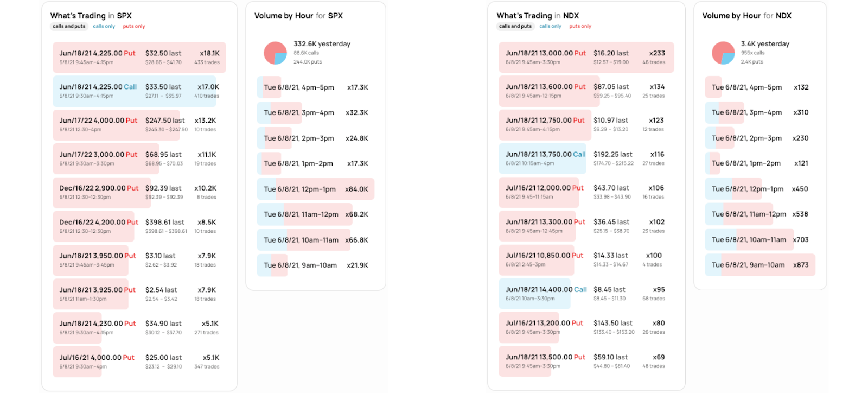Viewport: 868px width, 393px height.
Task: Click NDX 3pm-4pm volume bar
Action: tap(760, 112)
